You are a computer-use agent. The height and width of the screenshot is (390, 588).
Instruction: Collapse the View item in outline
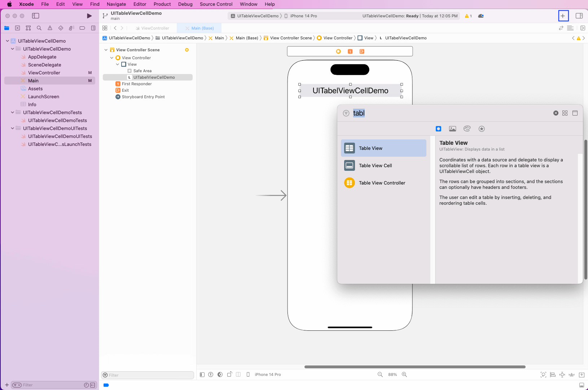tap(118, 64)
